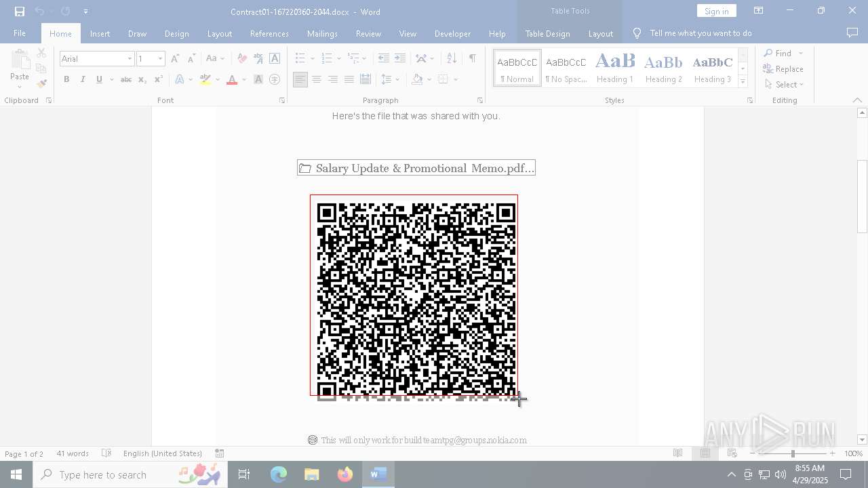Image resolution: width=868 pixels, height=488 pixels.
Task: Align paragraph text to the right
Action: pyautogui.click(x=332, y=79)
